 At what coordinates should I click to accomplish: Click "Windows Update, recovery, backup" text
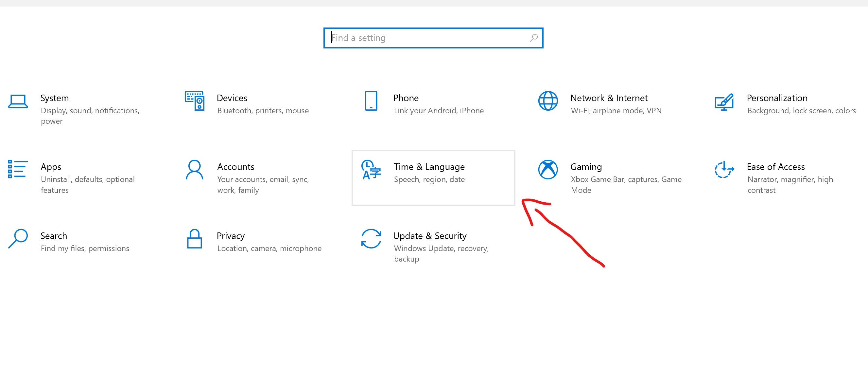[x=441, y=254]
